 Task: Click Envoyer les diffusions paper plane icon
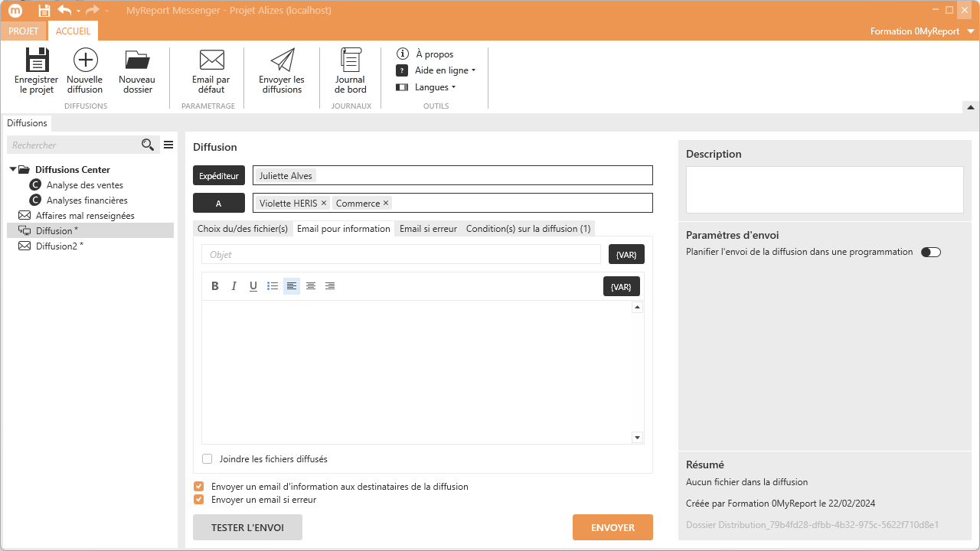point(282,61)
